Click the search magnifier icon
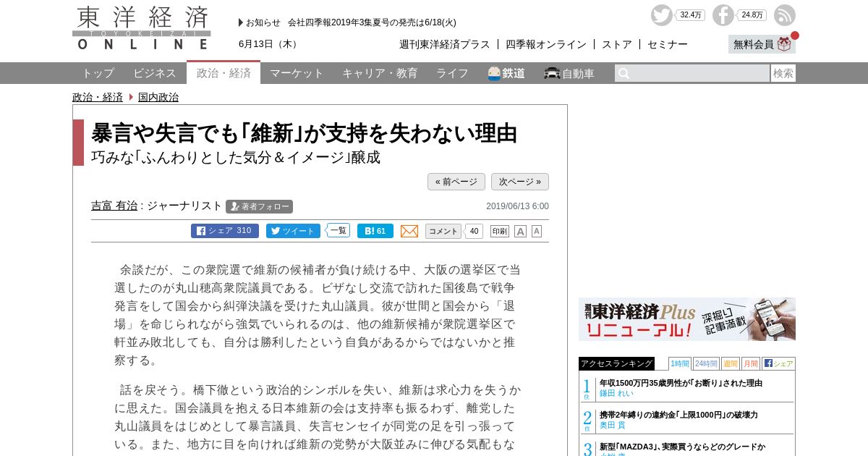 [x=624, y=73]
